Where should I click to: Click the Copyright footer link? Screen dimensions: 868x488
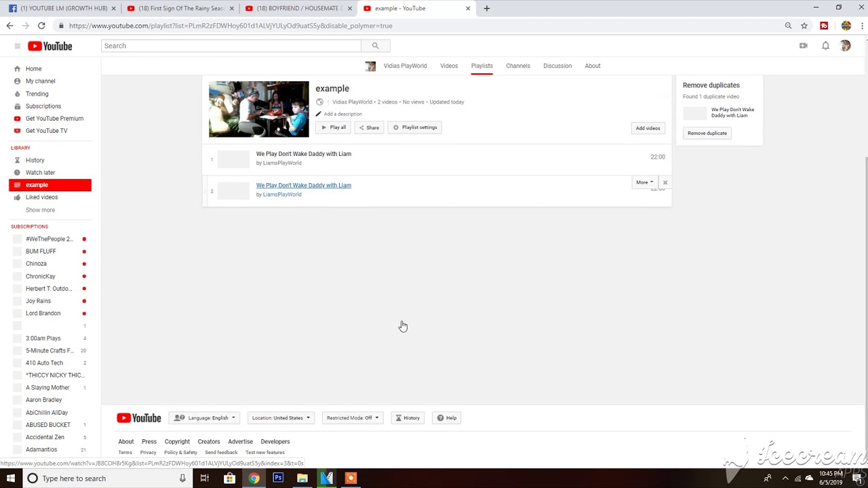click(177, 442)
